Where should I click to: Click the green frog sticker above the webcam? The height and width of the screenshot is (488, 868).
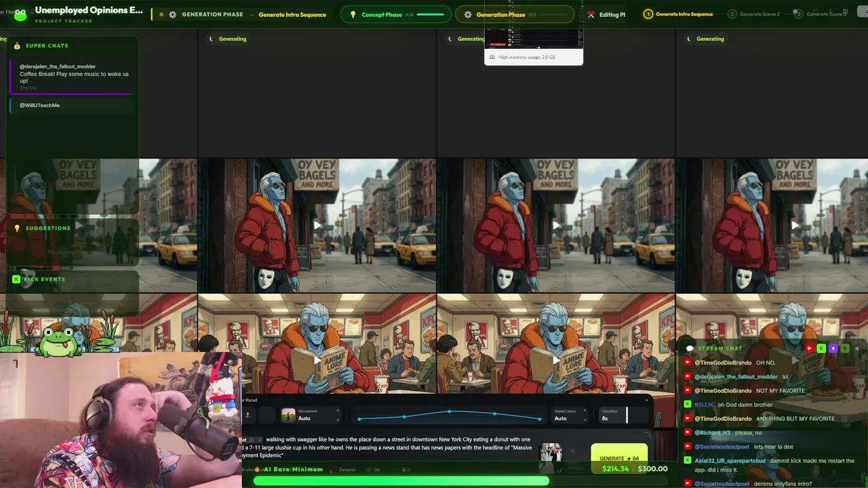tap(59, 341)
